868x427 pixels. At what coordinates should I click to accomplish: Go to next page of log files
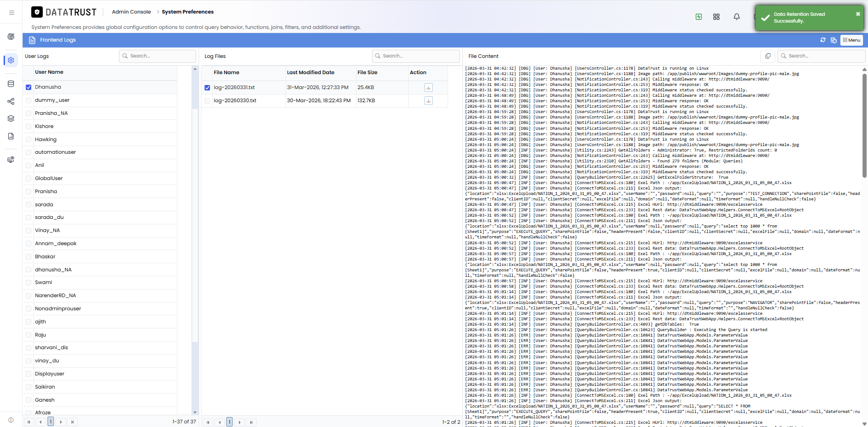239,422
